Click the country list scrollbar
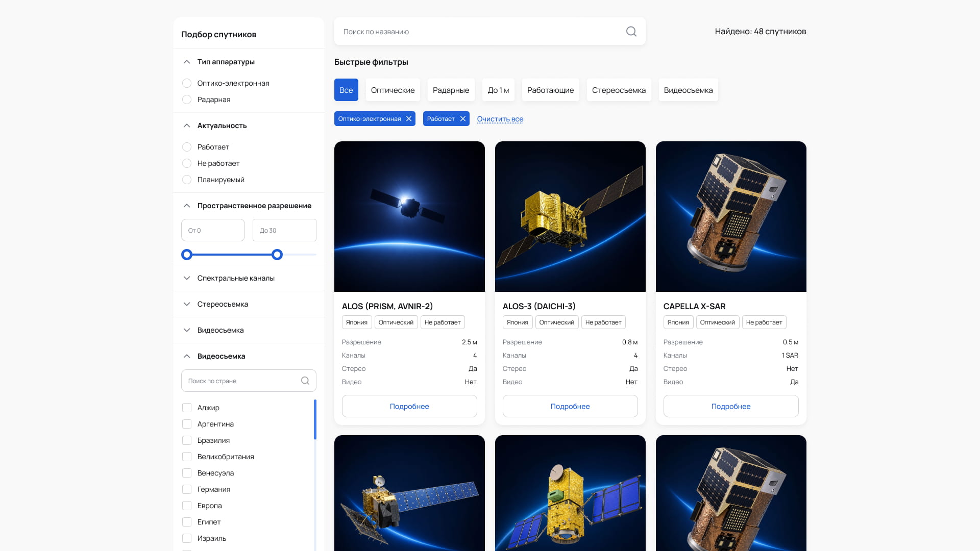Image resolution: width=980 pixels, height=551 pixels. coord(315,419)
